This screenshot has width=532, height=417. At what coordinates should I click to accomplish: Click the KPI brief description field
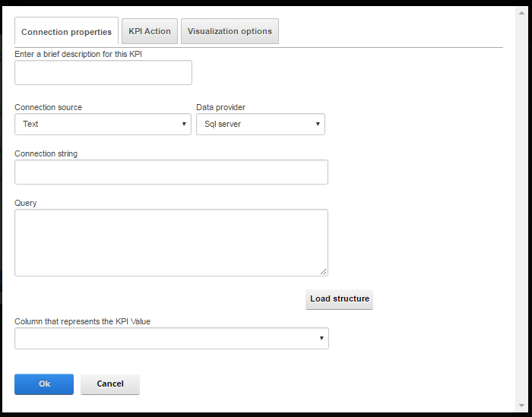click(x=103, y=73)
